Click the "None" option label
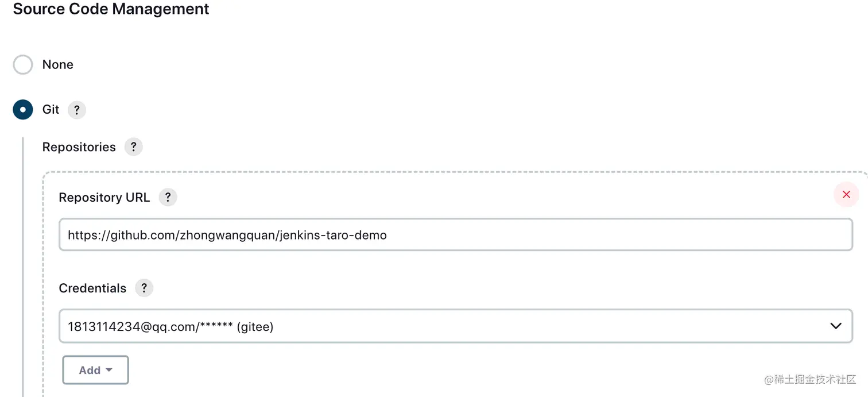 (58, 65)
